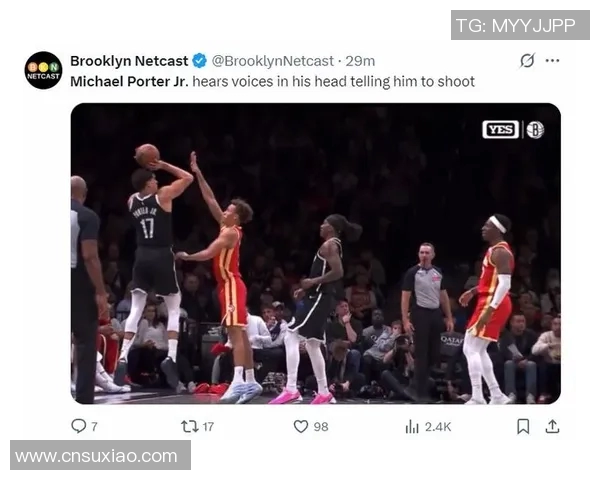Open the @BrooklynNetcast handle link
Screen dimensions: 600x480
pyautogui.click(x=273, y=61)
